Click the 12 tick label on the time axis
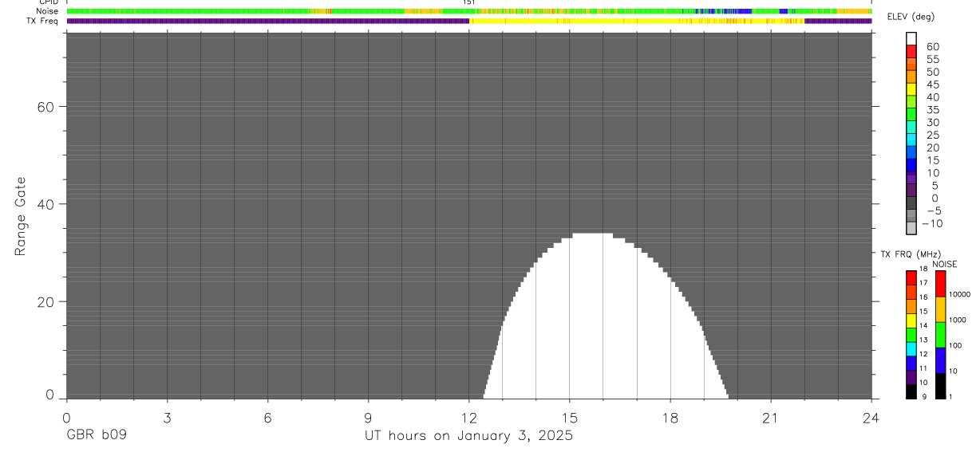This screenshot has height=452, width=980. coord(468,418)
